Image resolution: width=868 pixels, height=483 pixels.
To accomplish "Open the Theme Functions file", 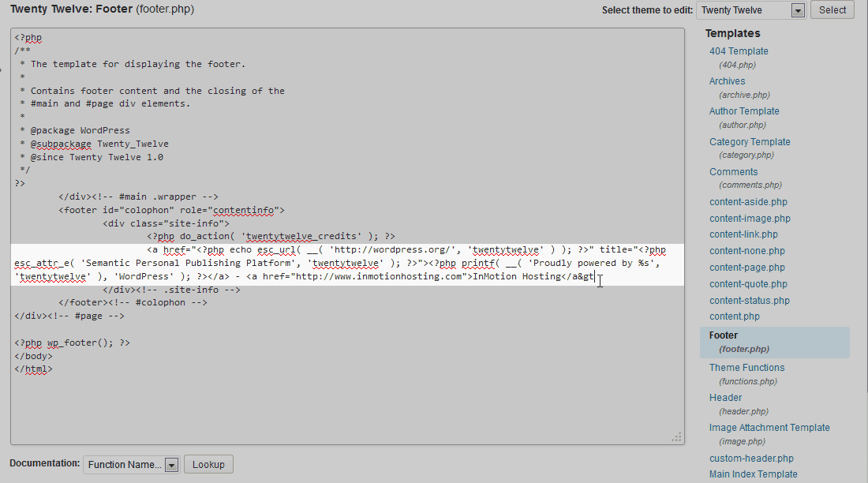I will coord(746,368).
